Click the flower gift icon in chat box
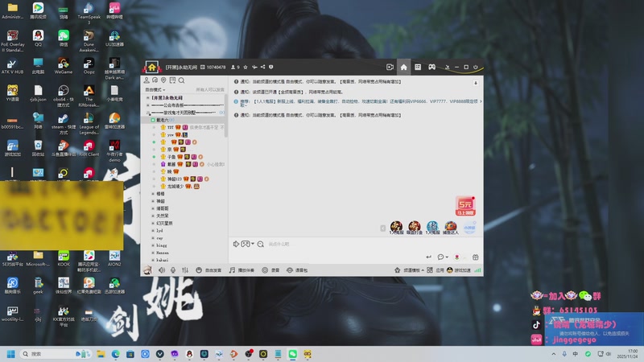The width and height of the screenshot is (644, 362). pyautogui.click(x=456, y=257)
